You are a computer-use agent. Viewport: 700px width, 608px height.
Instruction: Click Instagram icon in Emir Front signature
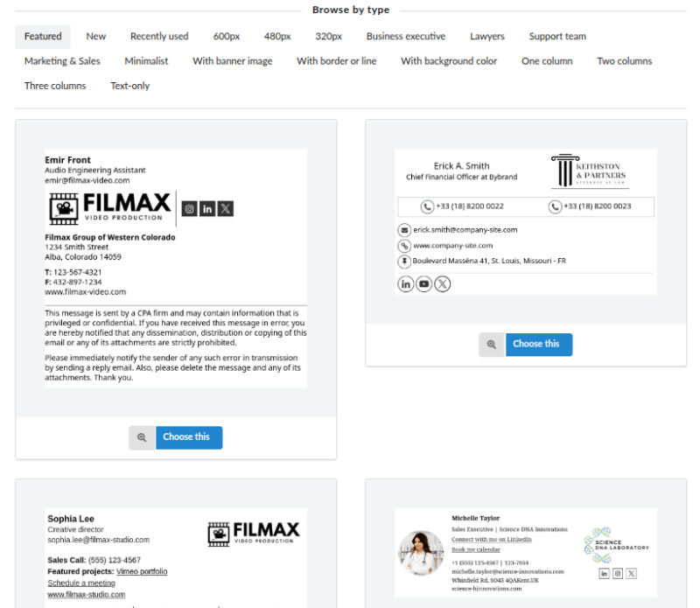tap(189, 208)
